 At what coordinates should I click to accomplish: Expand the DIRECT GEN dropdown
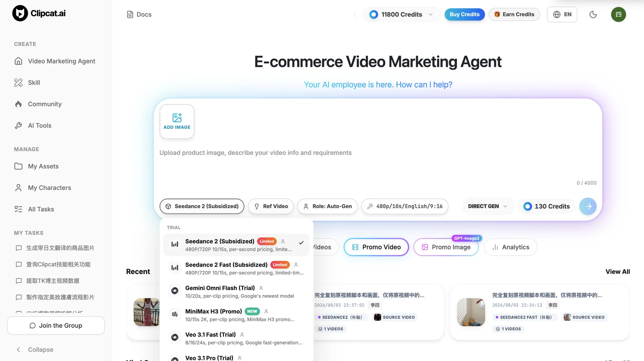487,206
